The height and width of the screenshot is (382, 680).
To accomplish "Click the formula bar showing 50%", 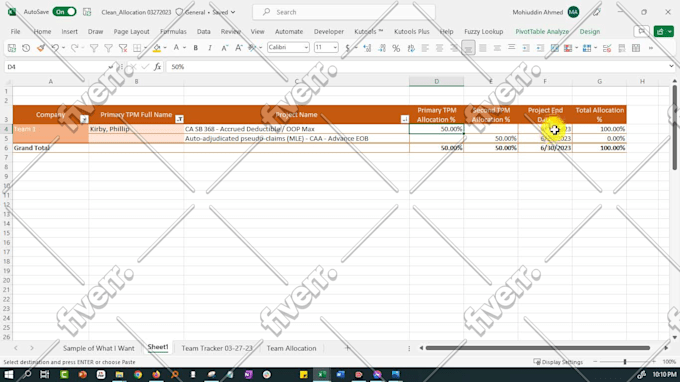I will tap(416, 67).
